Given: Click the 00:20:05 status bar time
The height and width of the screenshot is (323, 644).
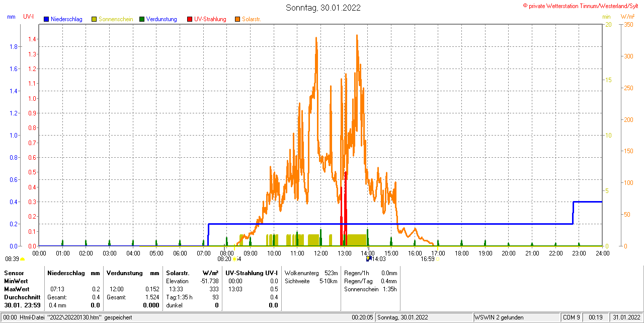Looking at the screenshot, I should (362, 317).
